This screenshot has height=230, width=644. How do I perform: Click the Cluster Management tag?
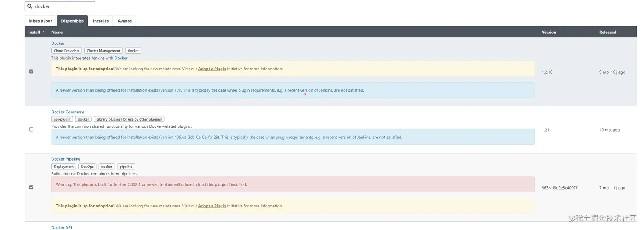[x=103, y=51]
